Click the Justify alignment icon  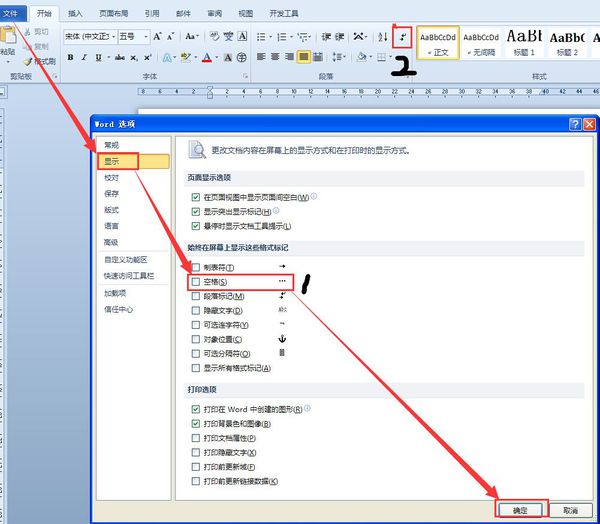point(303,57)
